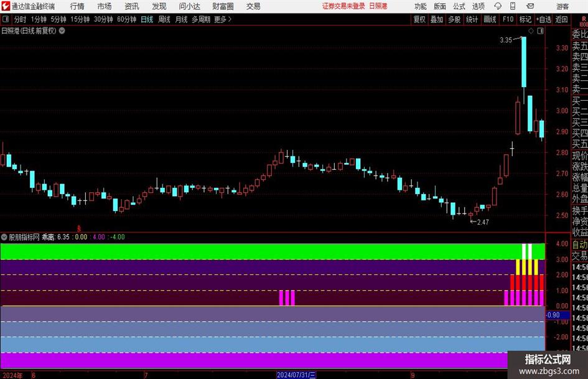
Task: Open the 问小达 menu
Action: click(189, 6)
